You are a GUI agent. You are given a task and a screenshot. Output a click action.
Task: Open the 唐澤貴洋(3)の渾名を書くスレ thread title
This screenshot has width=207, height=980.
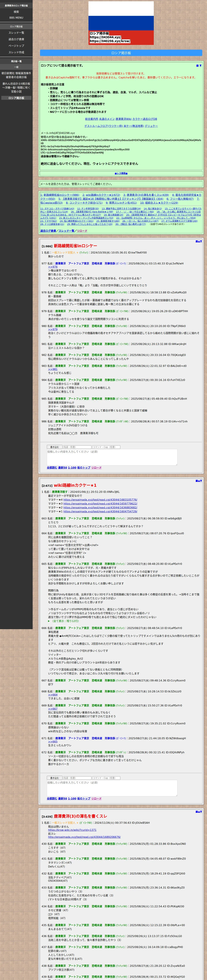pyautogui.click(x=80, y=816)
